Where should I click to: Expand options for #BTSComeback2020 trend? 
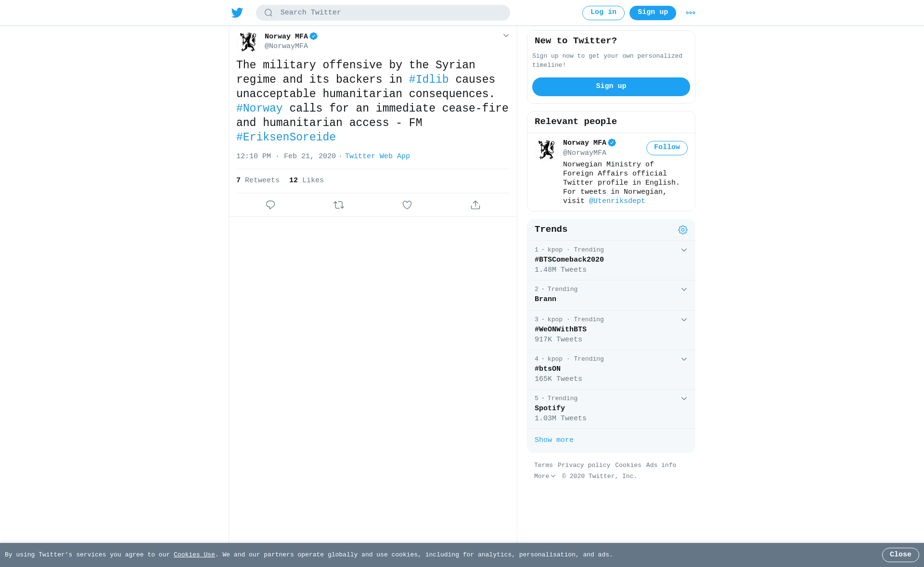[684, 250]
